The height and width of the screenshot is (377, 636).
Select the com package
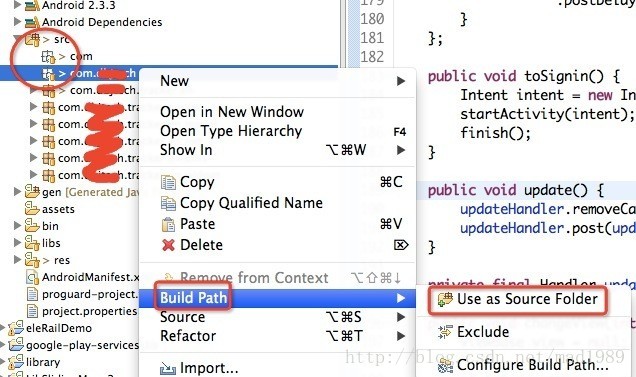[x=81, y=56]
